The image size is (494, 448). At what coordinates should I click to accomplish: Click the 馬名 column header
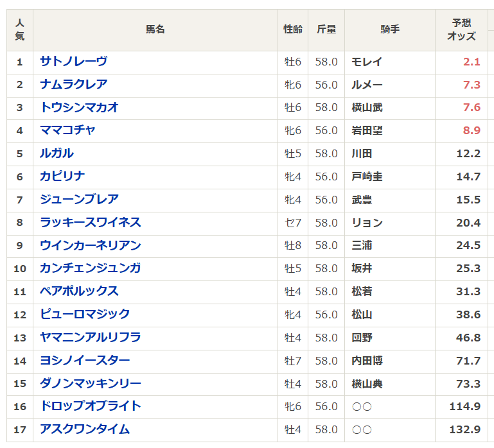(x=155, y=30)
